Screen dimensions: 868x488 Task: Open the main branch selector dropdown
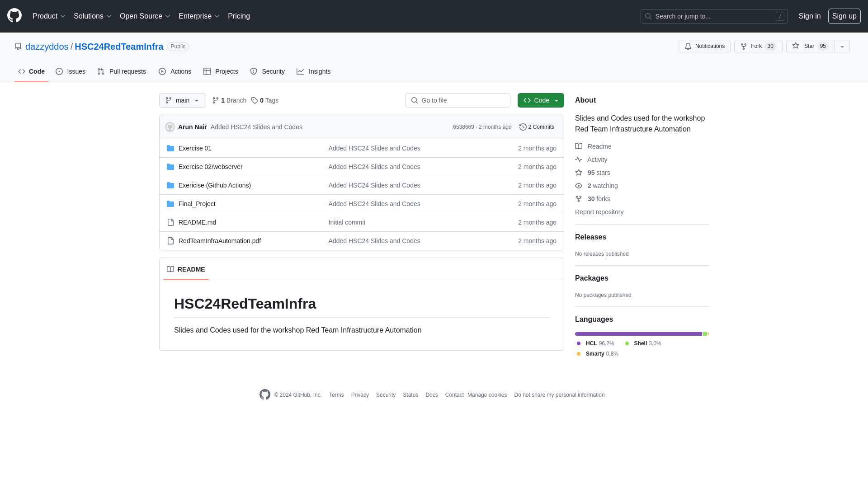(183, 100)
